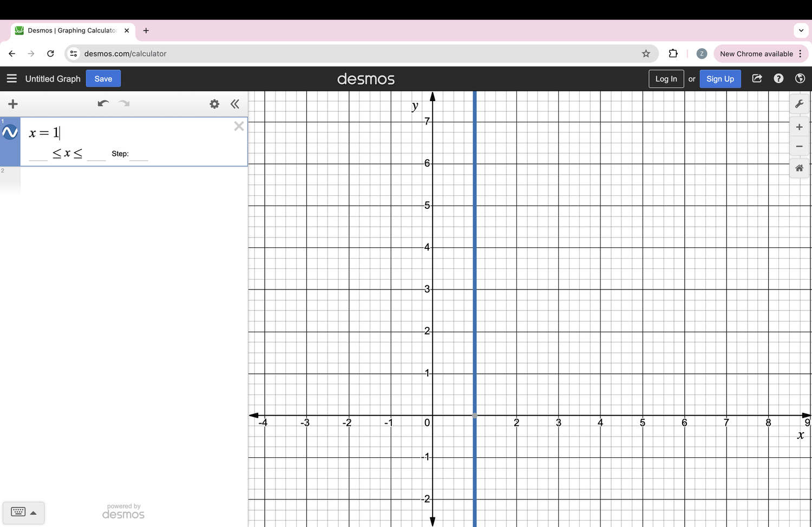Click the zoom in button on the graph
The width and height of the screenshot is (812, 527).
[799, 127]
